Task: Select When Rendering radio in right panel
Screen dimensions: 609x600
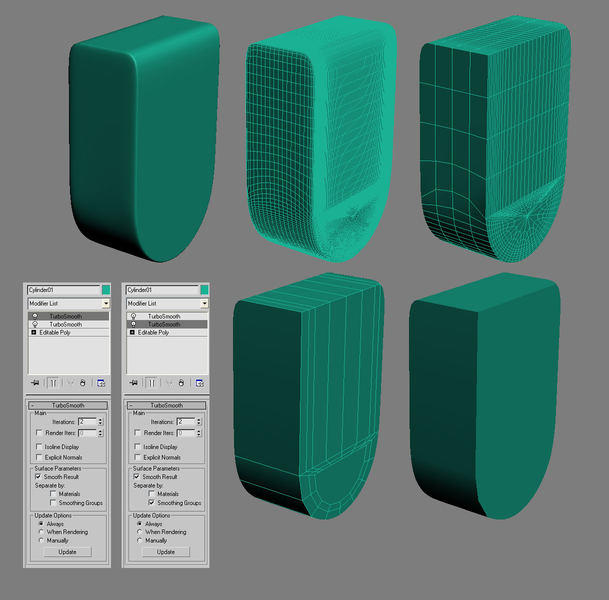Action: (x=139, y=532)
